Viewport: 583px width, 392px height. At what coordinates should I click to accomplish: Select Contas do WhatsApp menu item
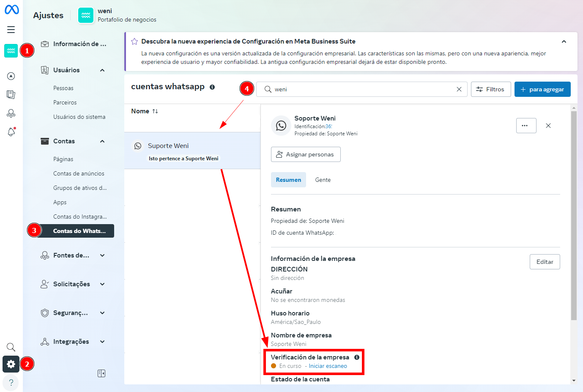[x=79, y=231]
